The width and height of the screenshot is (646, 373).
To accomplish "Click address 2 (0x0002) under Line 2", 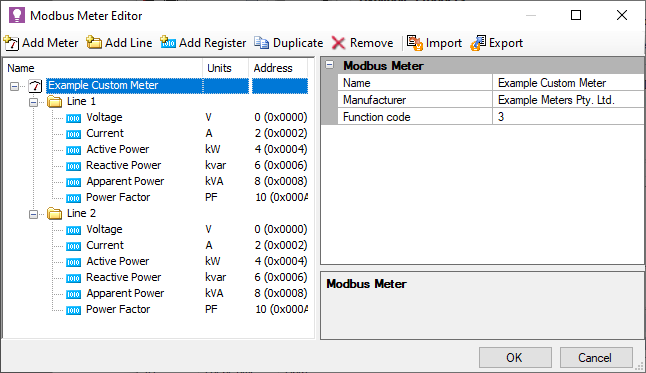I will (281, 245).
